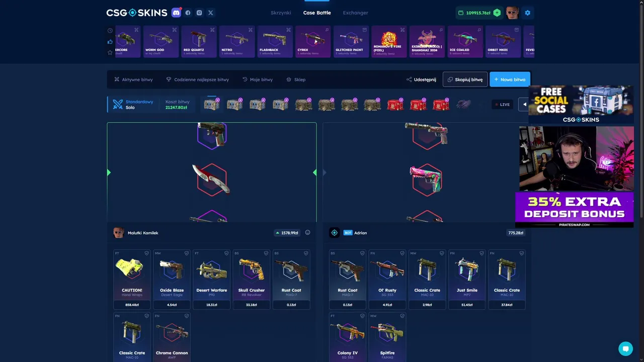Viewport: 644px width, 362px height.
Task: Open the Skull Crusher R8 Revolver card
Action: (252, 280)
